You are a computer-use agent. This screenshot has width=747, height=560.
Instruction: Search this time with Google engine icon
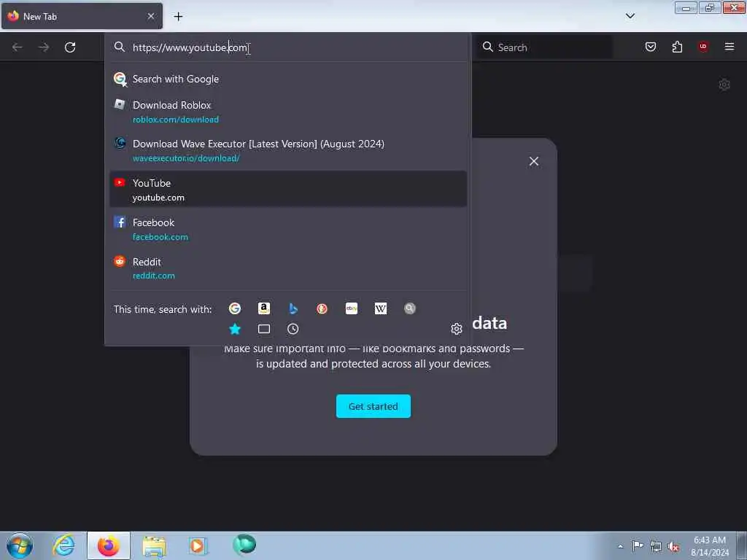pos(234,308)
